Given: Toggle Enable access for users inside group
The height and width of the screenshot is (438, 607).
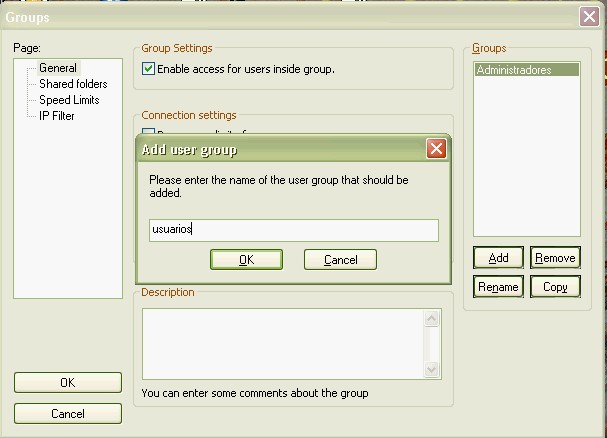Looking at the screenshot, I should [149, 69].
